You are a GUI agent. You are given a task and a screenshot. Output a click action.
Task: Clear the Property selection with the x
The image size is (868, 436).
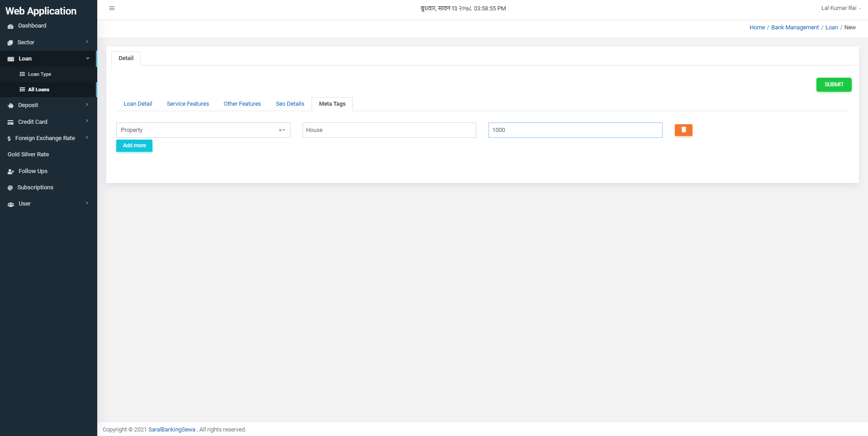(x=280, y=130)
